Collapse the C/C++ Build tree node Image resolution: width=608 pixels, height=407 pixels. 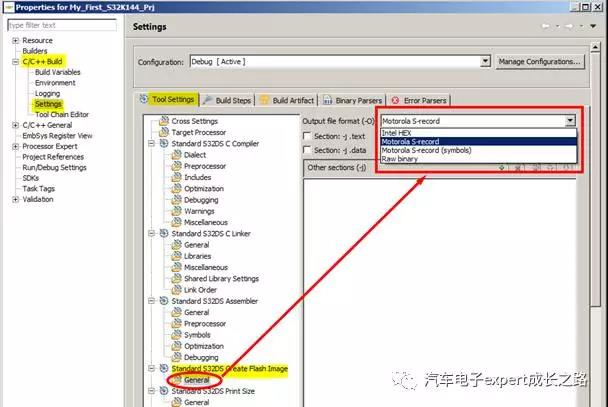[x=14, y=62]
